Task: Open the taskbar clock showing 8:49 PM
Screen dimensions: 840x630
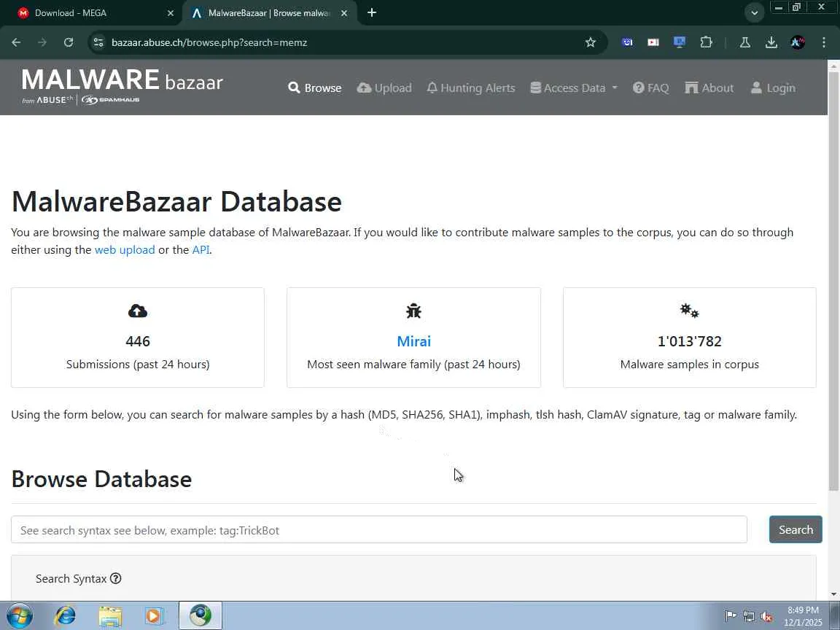Action: 803,616
